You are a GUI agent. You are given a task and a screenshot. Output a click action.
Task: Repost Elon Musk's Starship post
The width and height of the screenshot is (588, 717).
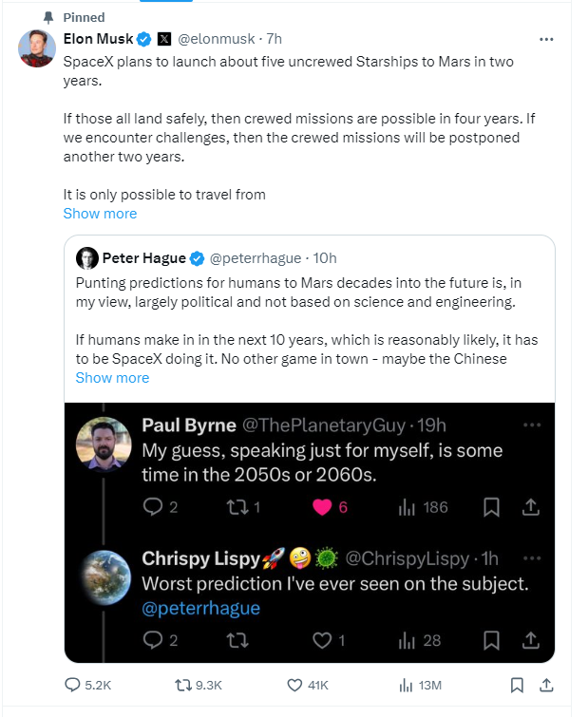pyautogui.click(x=183, y=685)
